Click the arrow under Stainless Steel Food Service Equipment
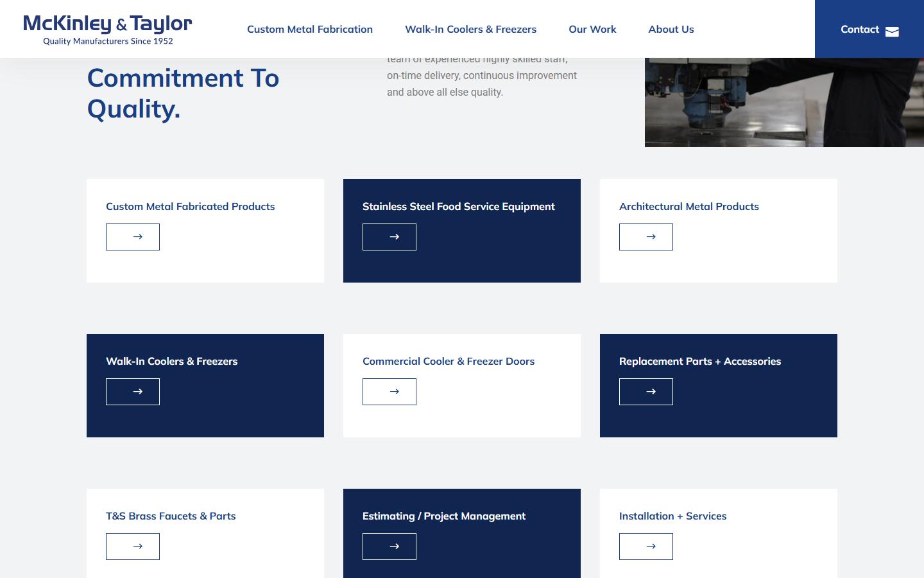Screen dimensions: 924x578 coord(389,237)
